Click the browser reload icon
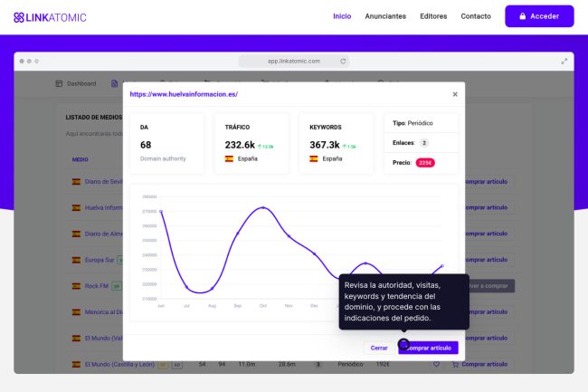 tap(343, 62)
